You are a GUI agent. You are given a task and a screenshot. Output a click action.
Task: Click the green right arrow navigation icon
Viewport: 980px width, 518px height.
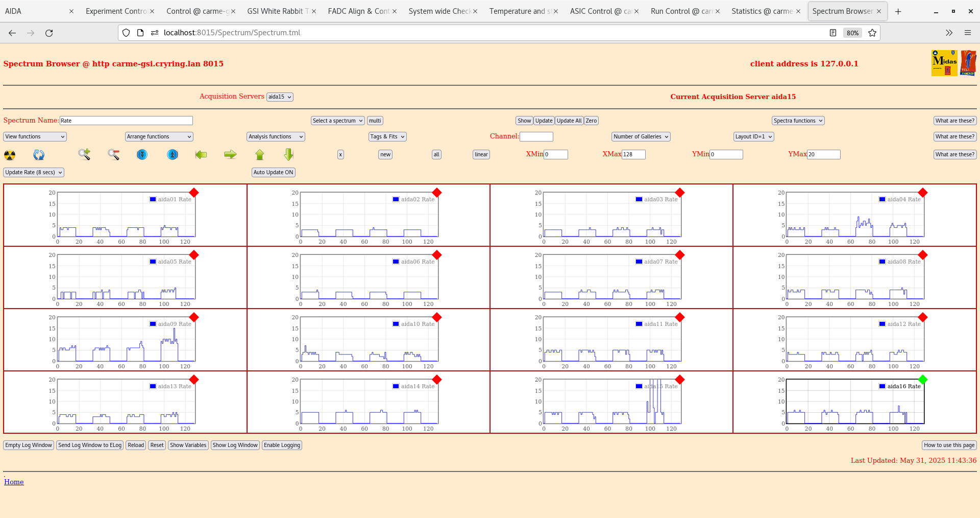click(230, 155)
